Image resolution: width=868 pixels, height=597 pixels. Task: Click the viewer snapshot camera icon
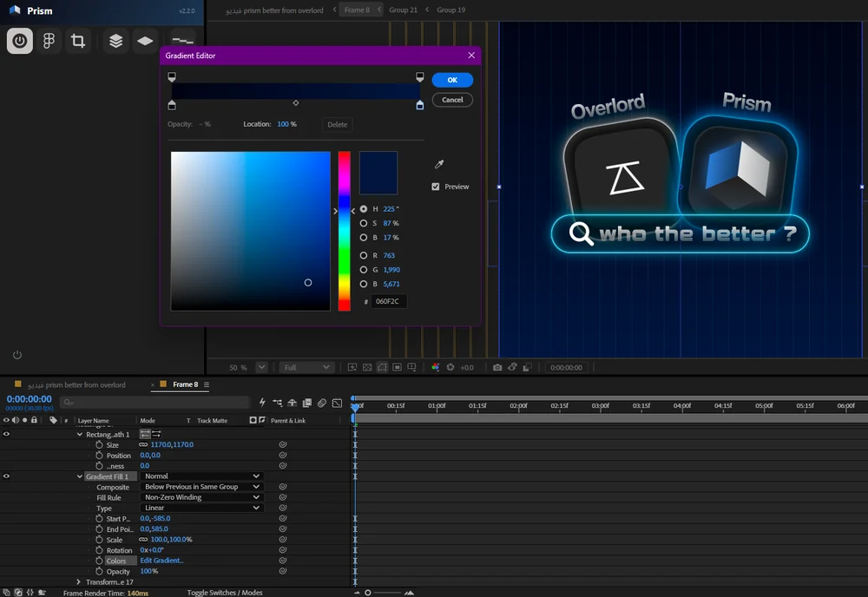click(x=497, y=367)
